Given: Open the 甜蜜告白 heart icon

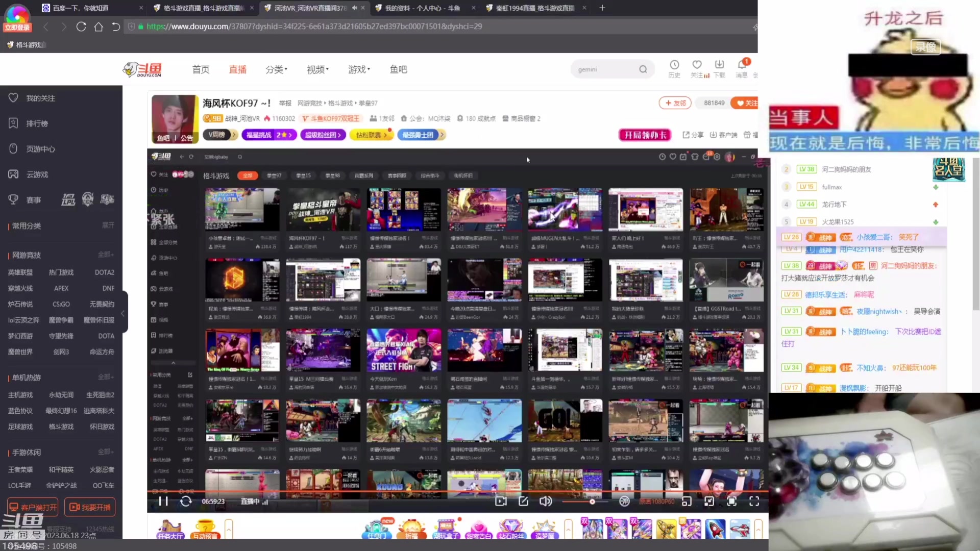Looking at the screenshot, I should [x=479, y=529].
